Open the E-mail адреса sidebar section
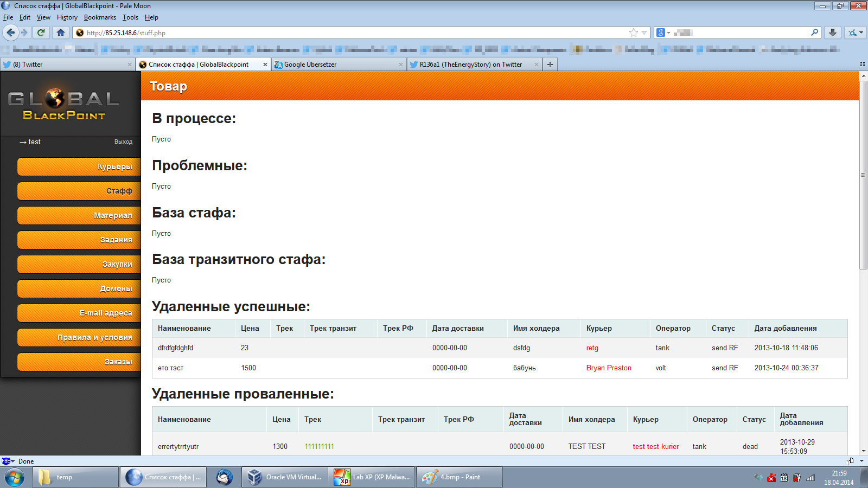The width and height of the screenshot is (868, 488). click(79, 313)
